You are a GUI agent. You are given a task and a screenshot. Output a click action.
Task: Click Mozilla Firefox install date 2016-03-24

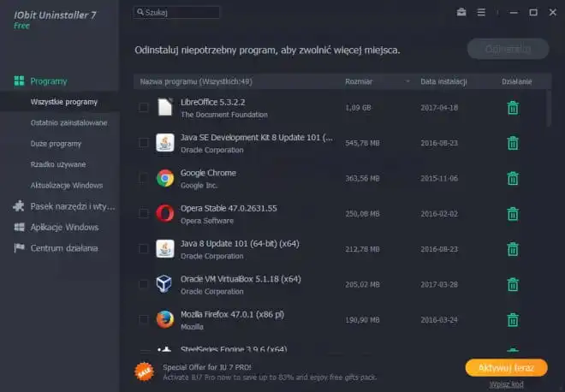pyautogui.click(x=439, y=319)
